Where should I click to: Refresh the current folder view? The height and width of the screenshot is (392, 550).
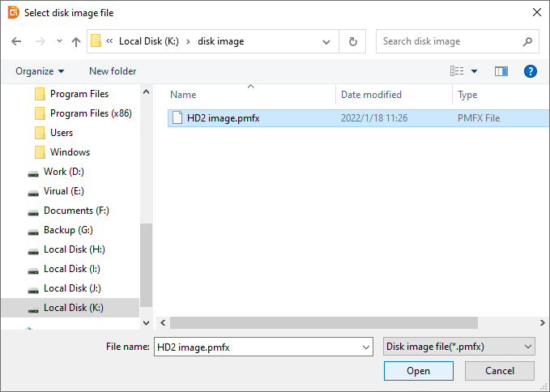[x=353, y=41]
